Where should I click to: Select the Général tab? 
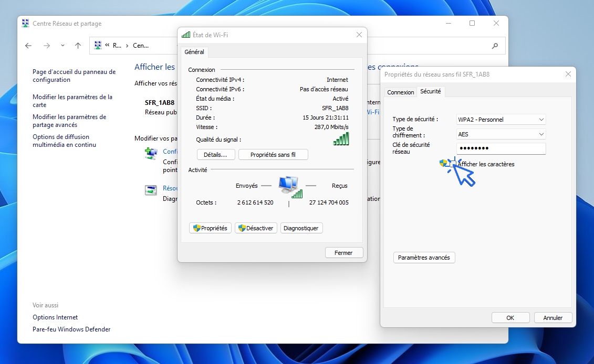(x=194, y=52)
